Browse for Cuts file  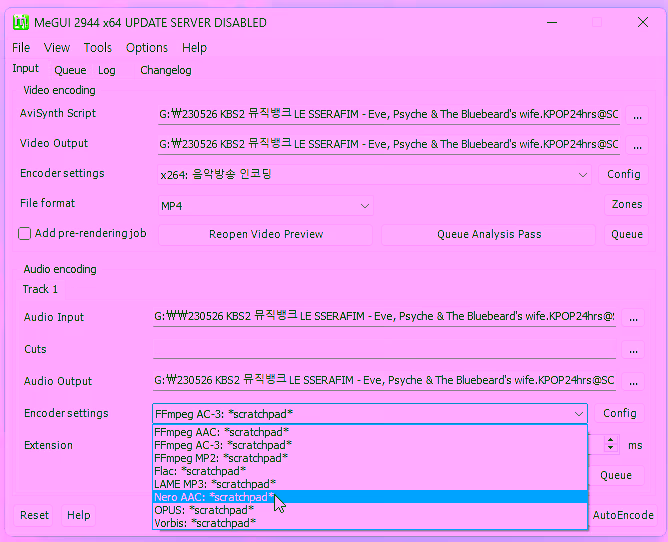pos(633,350)
